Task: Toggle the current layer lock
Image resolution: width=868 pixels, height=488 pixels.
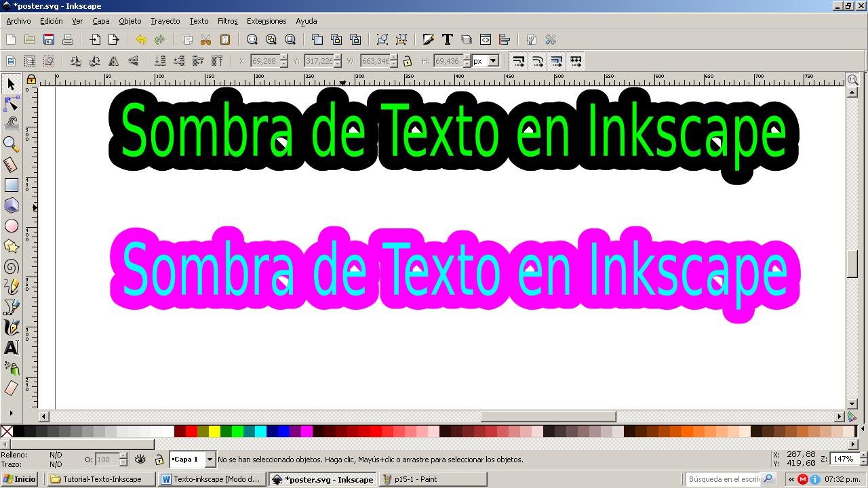Action: [x=159, y=460]
